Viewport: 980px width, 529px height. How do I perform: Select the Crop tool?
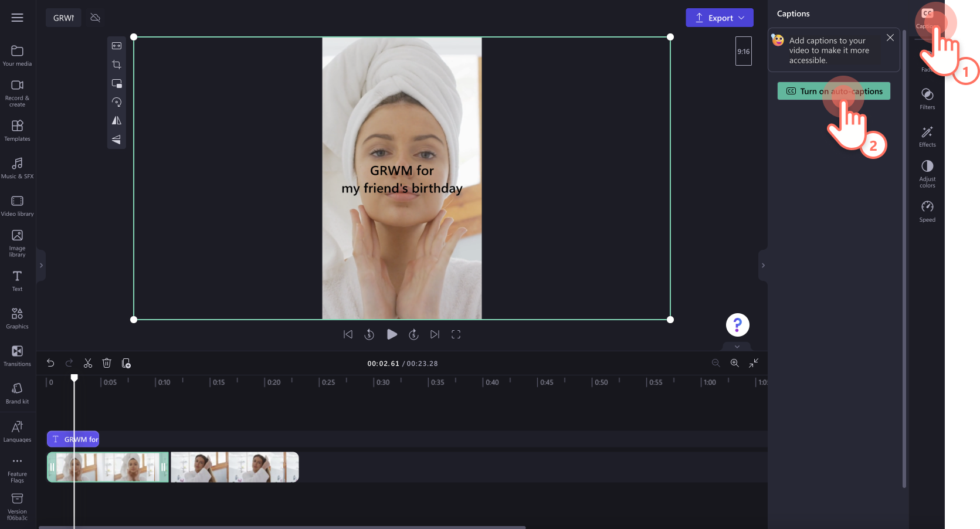click(117, 65)
